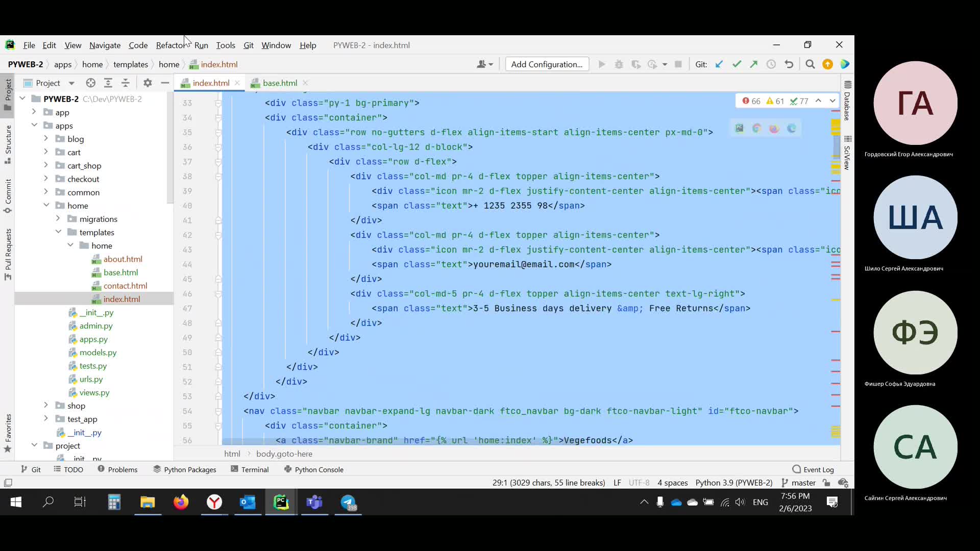Click the locate target icon in Project panel
The height and width of the screenshot is (551, 980).
point(91,83)
